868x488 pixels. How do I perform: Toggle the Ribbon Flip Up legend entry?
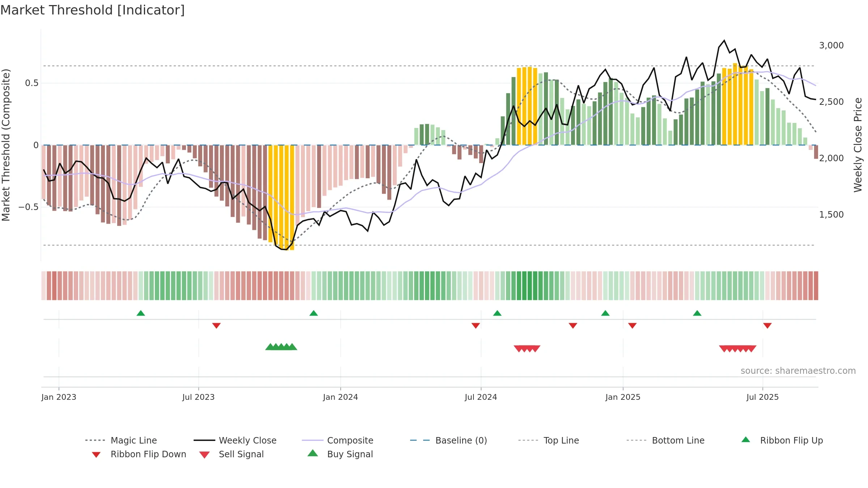pos(782,440)
